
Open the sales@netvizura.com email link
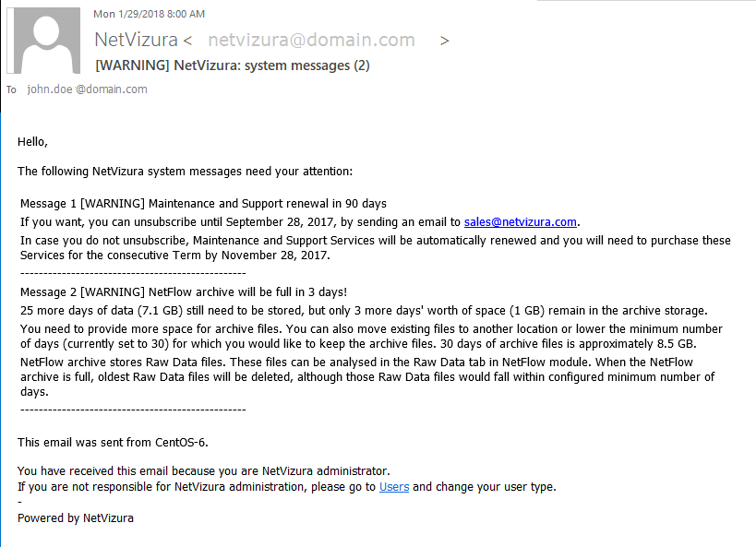(520, 221)
